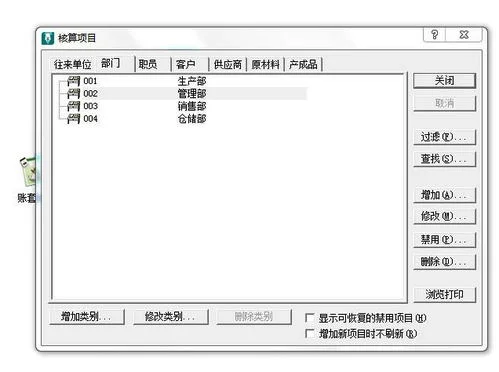
Task: Click code 004 in the list
Action: [90, 119]
